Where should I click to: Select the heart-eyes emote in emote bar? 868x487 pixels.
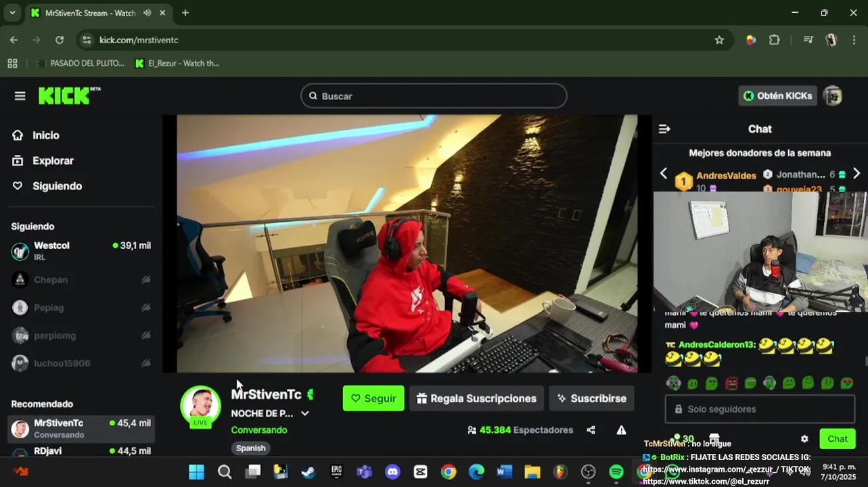coord(846,384)
